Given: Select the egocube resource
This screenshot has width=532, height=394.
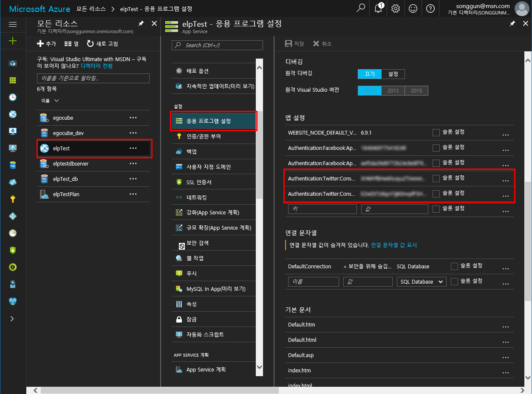Looking at the screenshot, I should pyautogui.click(x=93, y=118).
